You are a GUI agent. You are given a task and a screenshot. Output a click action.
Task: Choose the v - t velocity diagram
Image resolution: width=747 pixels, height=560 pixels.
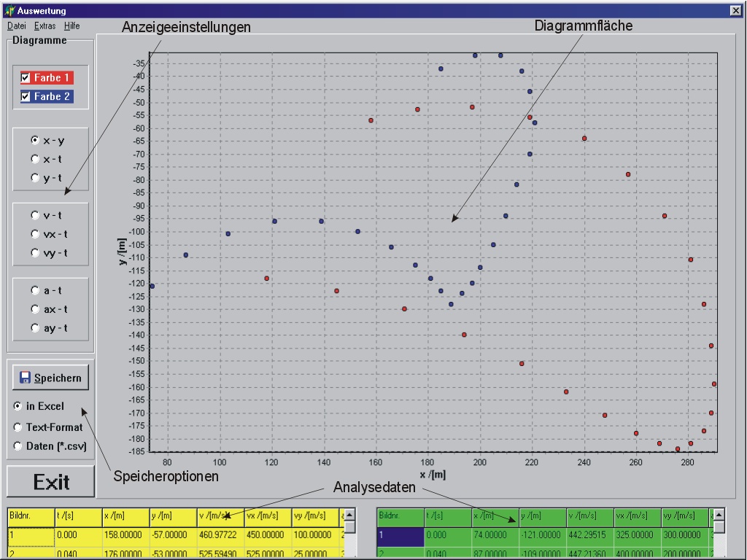(x=35, y=215)
